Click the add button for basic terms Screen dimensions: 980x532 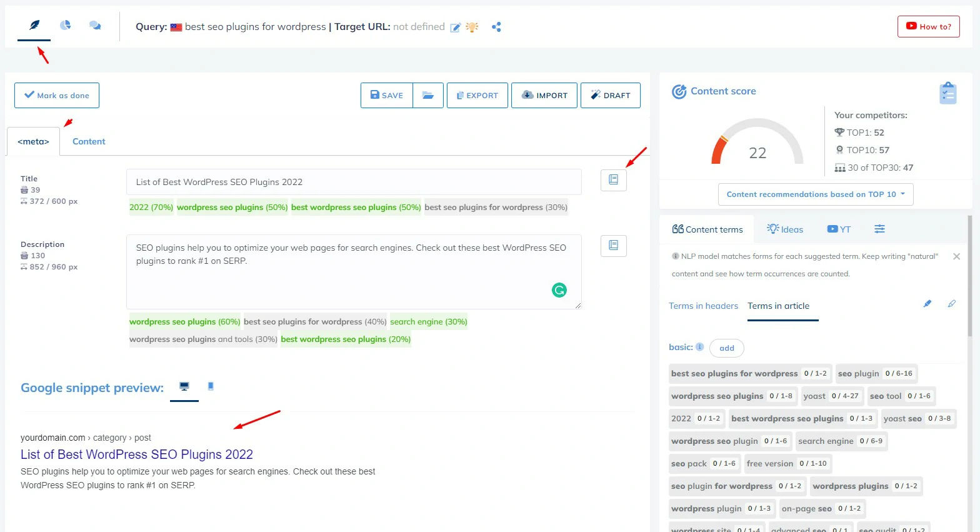726,348
